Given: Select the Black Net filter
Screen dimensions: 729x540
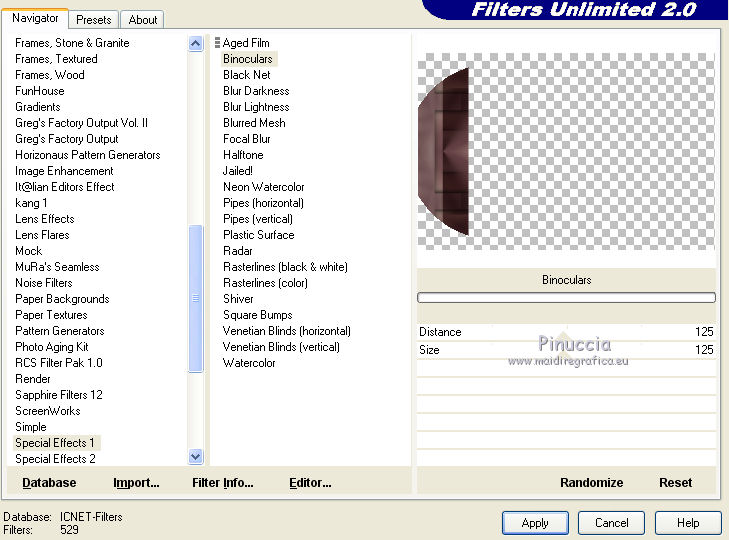Looking at the screenshot, I should (x=247, y=75).
